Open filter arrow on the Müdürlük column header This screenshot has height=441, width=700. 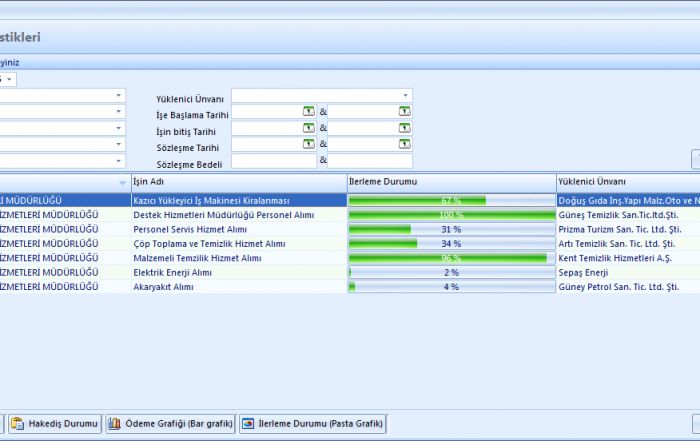pyautogui.click(x=122, y=183)
